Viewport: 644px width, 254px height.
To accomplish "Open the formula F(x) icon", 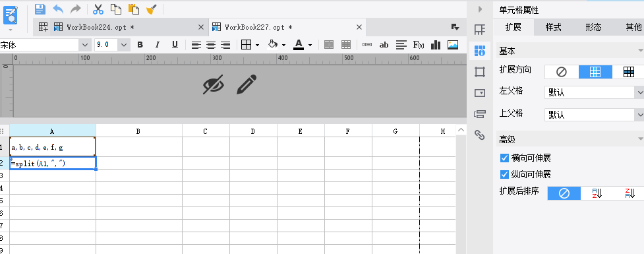I will (x=418, y=45).
